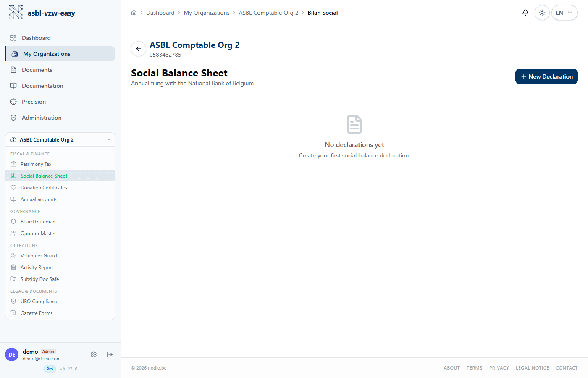Open Board Guardian module
Screen dimensions: 588x378
pyautogui.click(x=60, y=222)
